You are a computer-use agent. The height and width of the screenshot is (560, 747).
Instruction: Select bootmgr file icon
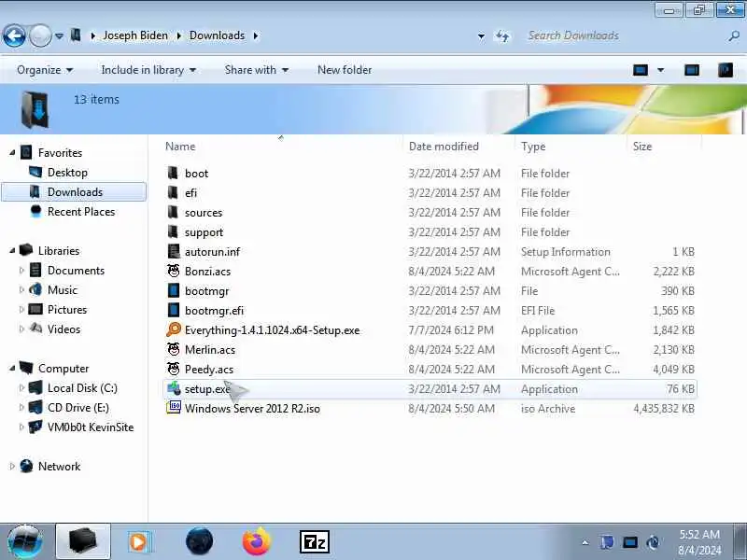tap(174, 290)
